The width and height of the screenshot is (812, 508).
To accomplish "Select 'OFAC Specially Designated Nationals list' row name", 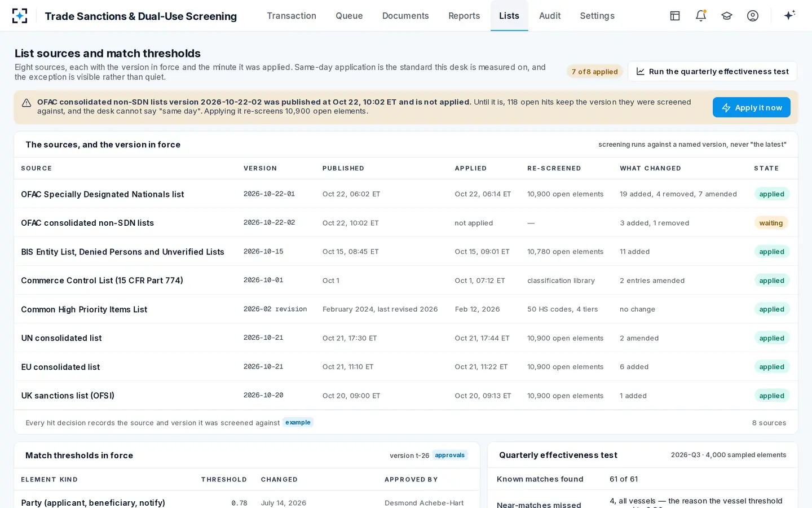I will [103, 194].
